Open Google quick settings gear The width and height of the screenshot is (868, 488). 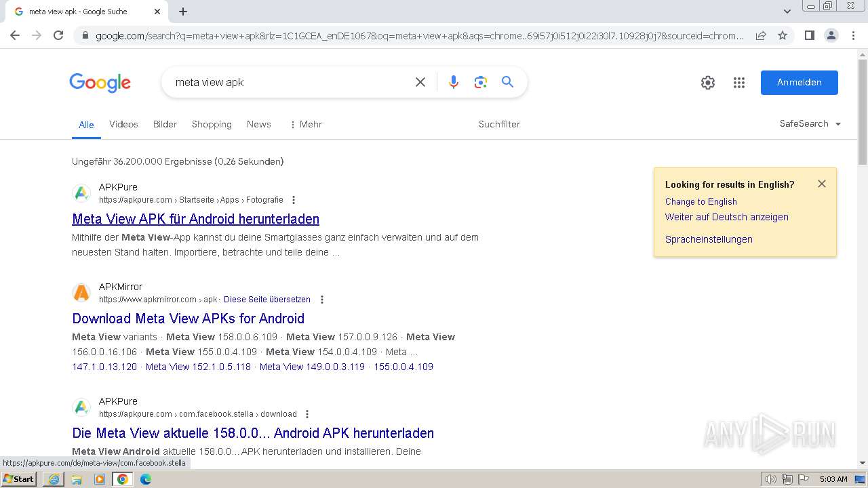point(708,83)
